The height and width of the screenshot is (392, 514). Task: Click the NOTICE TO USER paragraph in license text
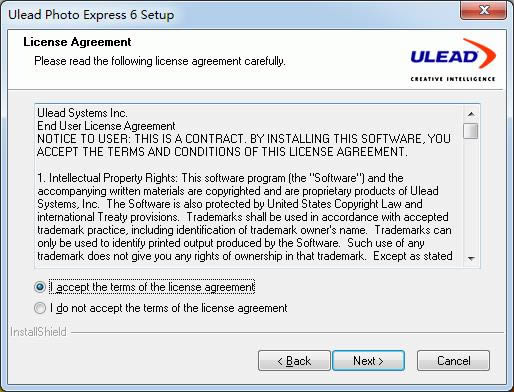point(244,145)
